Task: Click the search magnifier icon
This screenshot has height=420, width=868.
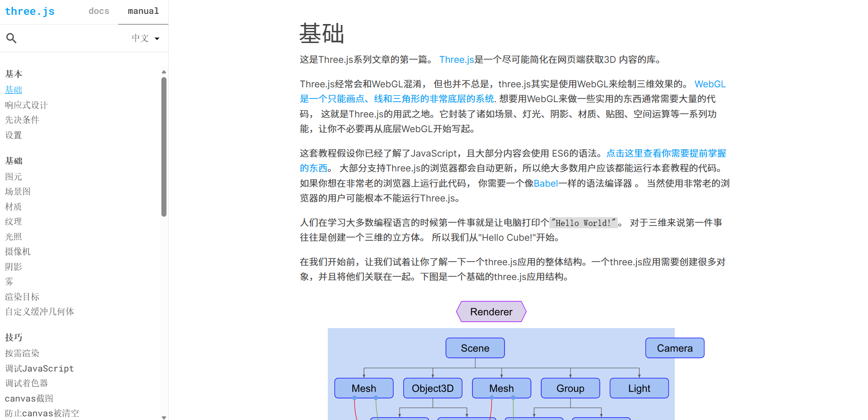Action: tap(12, 38)
